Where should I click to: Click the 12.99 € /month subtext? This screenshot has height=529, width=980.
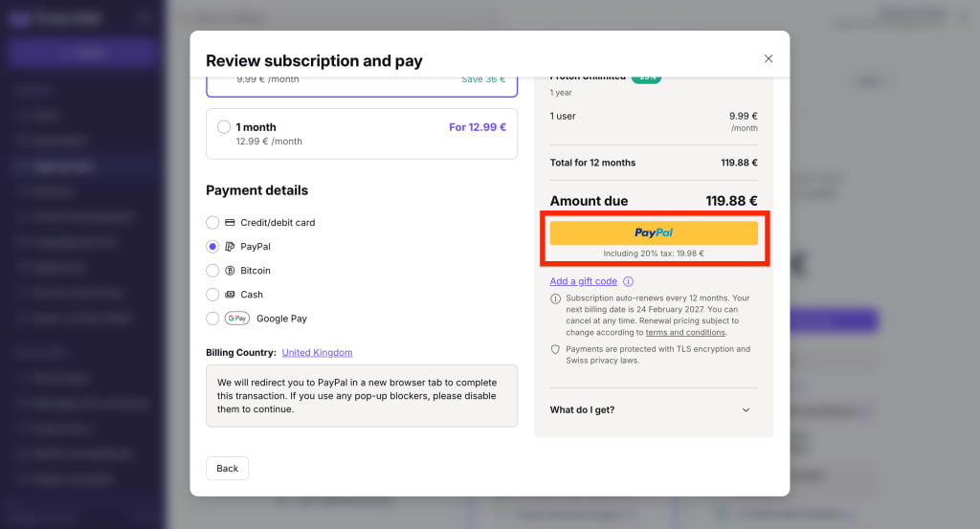tap(269, 142)
